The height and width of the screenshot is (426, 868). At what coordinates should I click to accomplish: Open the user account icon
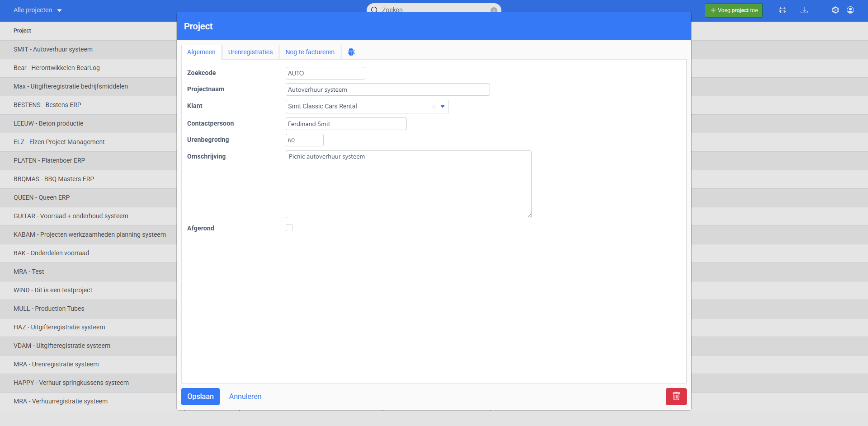click(850, 10)
